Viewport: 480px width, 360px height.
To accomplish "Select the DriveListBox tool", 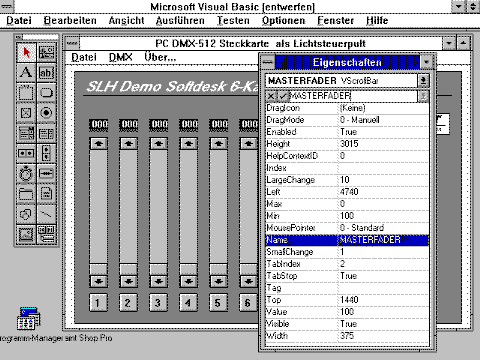I will point(46,173).
